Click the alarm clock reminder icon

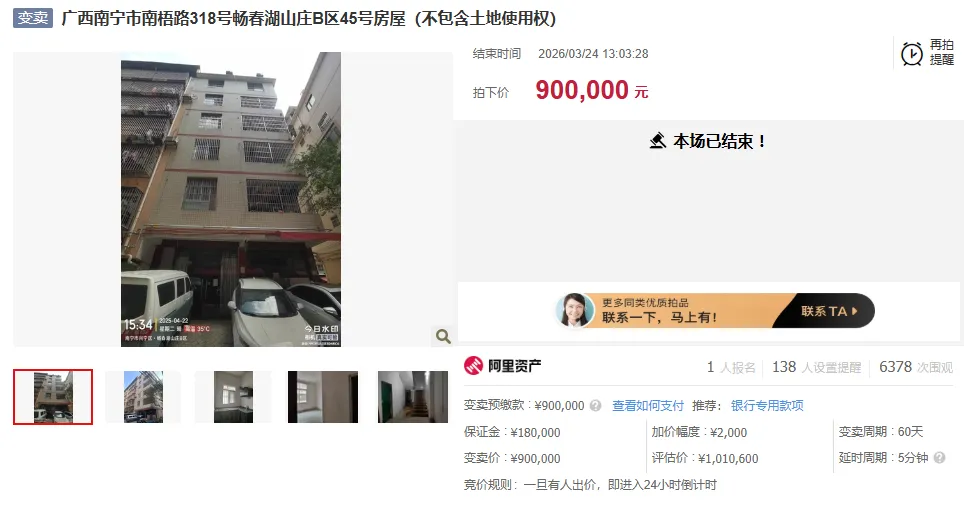click(x=912, y=54)
